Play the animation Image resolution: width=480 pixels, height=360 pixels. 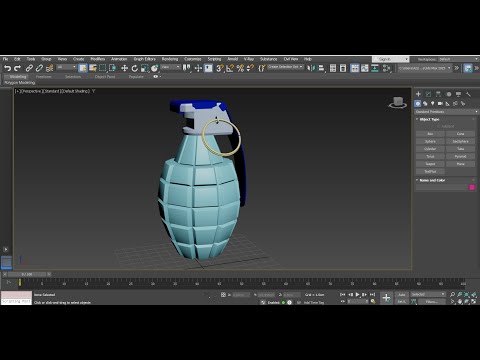(357, 295)
